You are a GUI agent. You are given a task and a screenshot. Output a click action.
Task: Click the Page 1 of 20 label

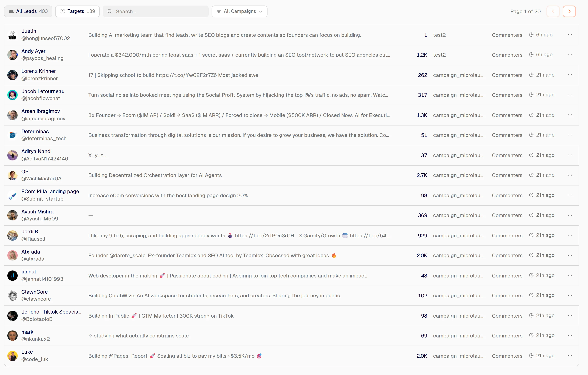[x=525, y=11]
